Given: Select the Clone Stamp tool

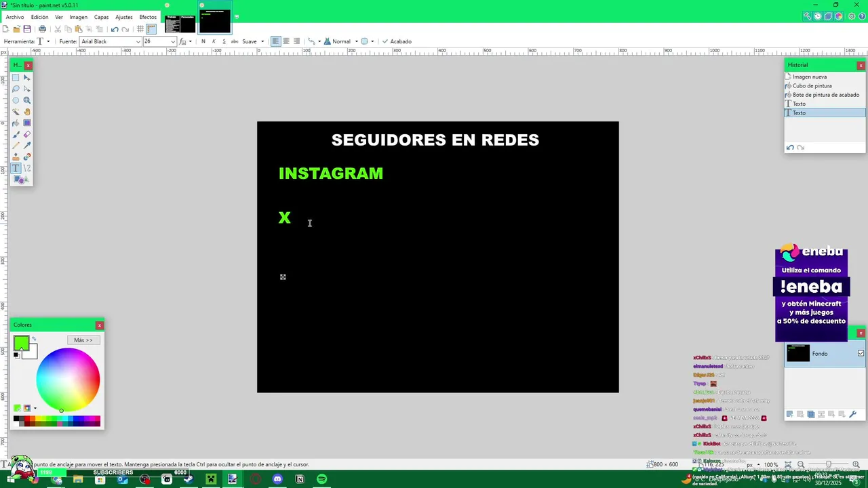Looking at the screenshot, I should click(16, 157).
